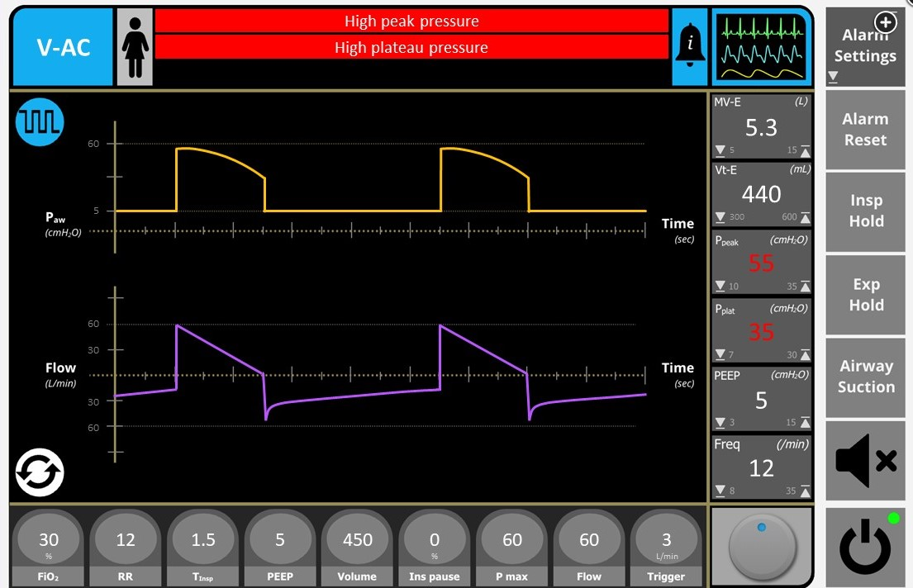
Task: Click the alarm bell info icon
Action: [689, 47]
